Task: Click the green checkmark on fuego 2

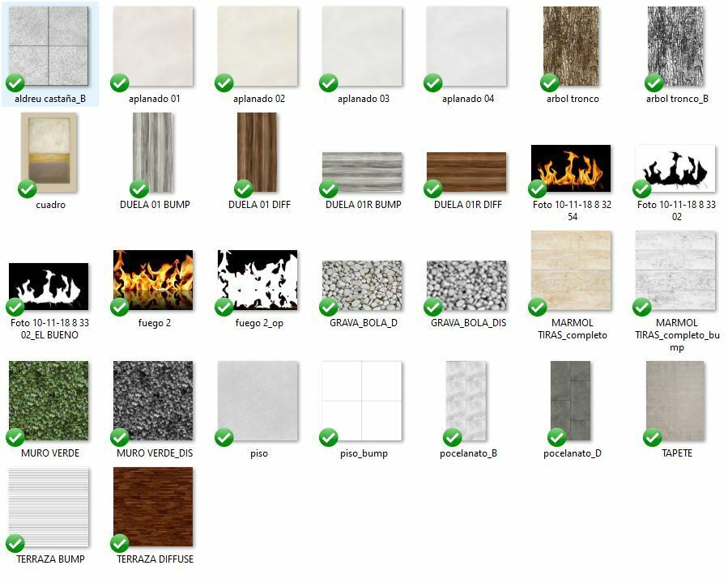Action: (120, 307)
